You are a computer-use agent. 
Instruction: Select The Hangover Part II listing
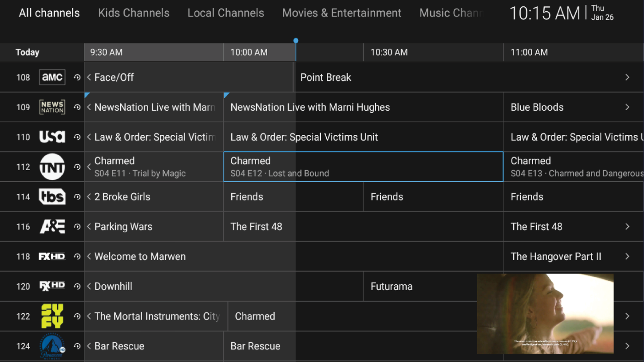tap(556, 256)
